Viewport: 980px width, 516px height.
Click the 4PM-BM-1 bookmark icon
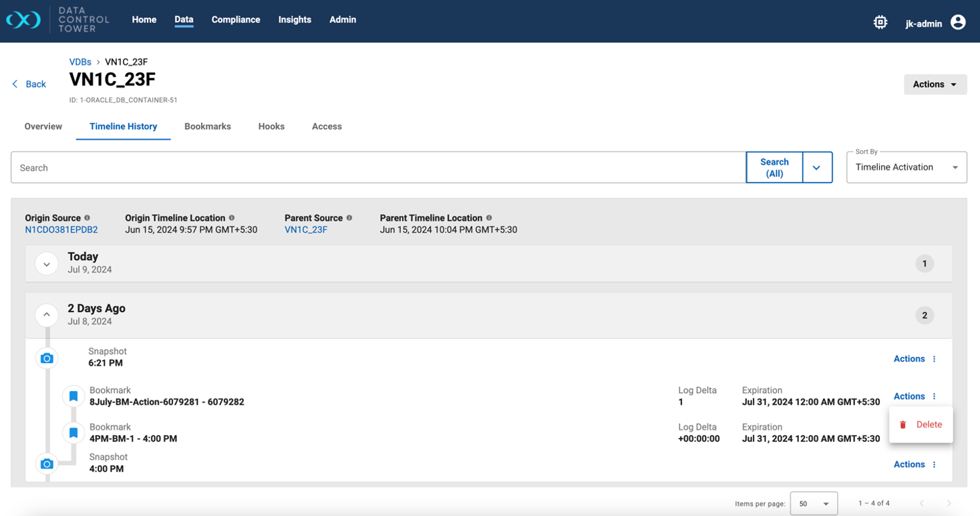73,433
